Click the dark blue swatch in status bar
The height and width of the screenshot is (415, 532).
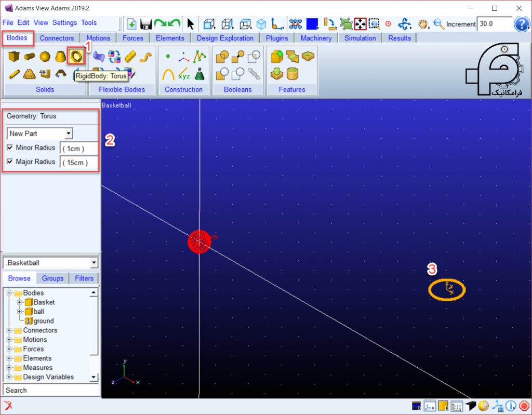click(x=416, y=406)
